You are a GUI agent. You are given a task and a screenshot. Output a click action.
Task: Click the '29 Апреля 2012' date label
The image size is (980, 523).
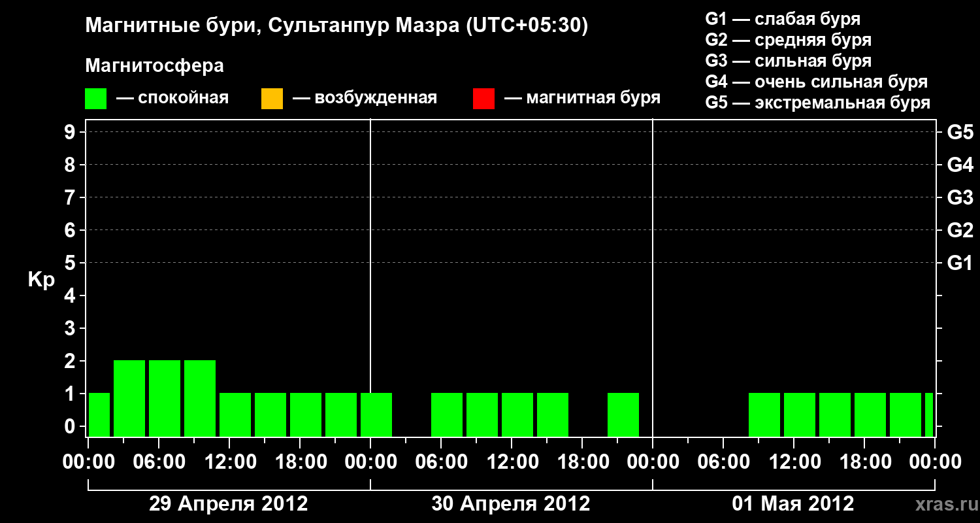click(229, 504)
